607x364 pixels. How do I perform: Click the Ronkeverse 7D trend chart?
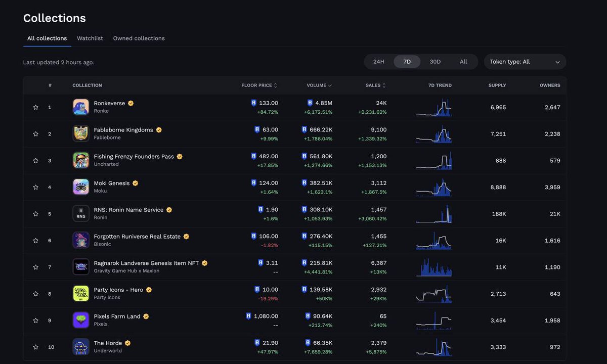[434, 107]
